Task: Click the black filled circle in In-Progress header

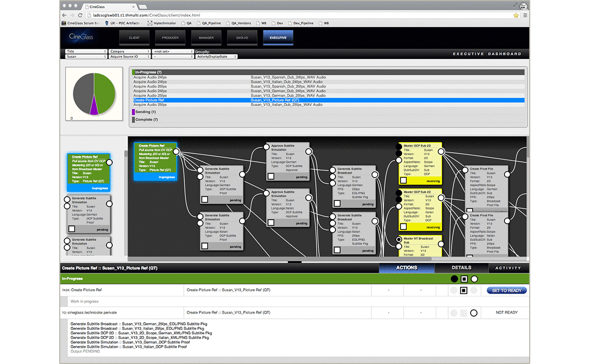Action: (454, 279)
